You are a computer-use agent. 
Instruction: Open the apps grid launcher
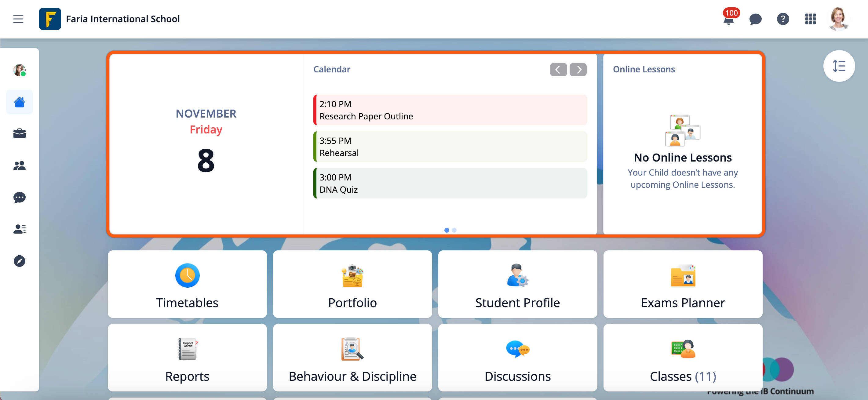(x=810, y=19)
